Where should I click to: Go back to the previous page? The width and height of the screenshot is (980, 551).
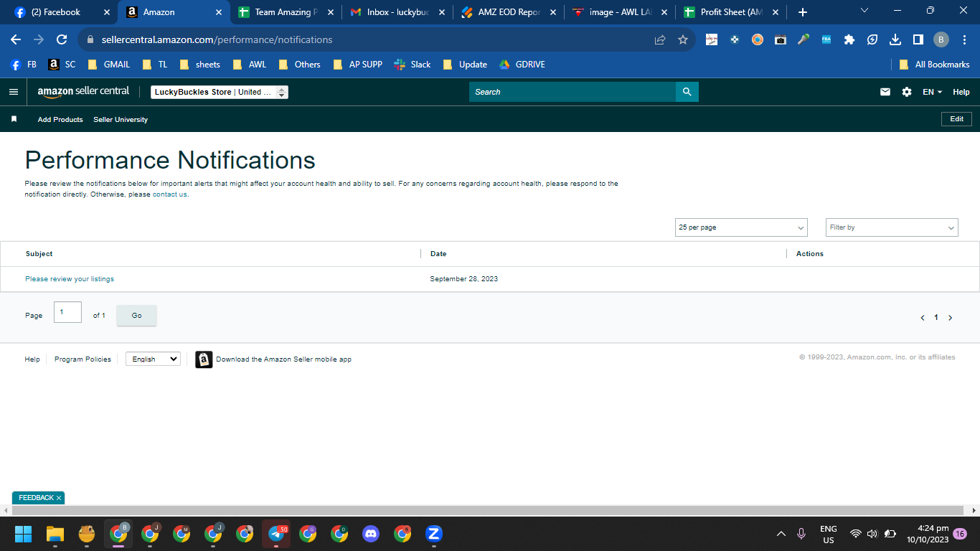pyautogui.click(x=16, y=39)
